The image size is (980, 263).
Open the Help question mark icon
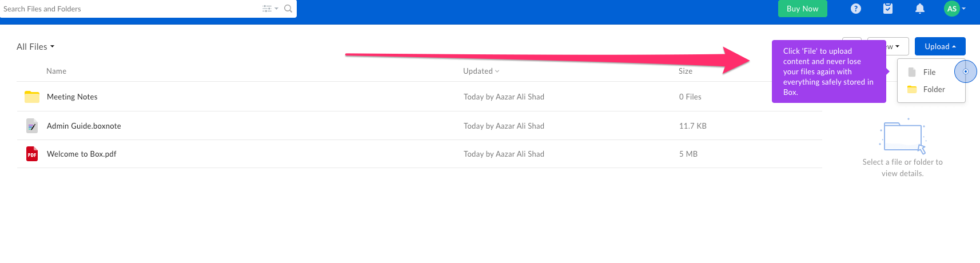click(856, 9)
